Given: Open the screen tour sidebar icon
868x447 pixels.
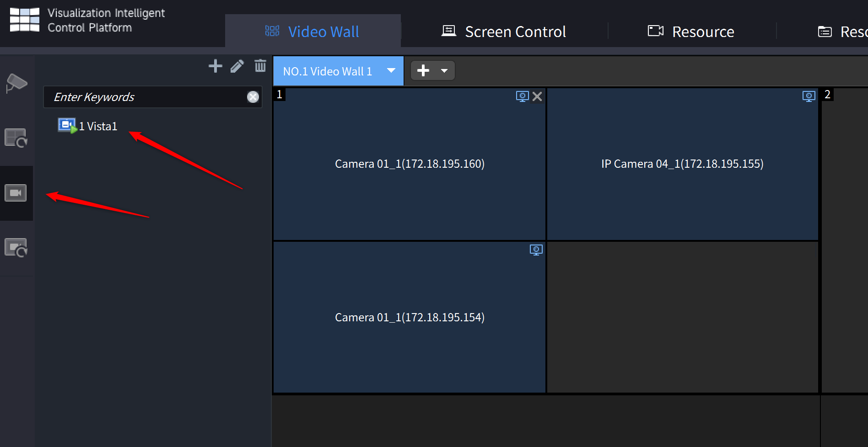Looking at the screenshot, I should tap(16, 248).
